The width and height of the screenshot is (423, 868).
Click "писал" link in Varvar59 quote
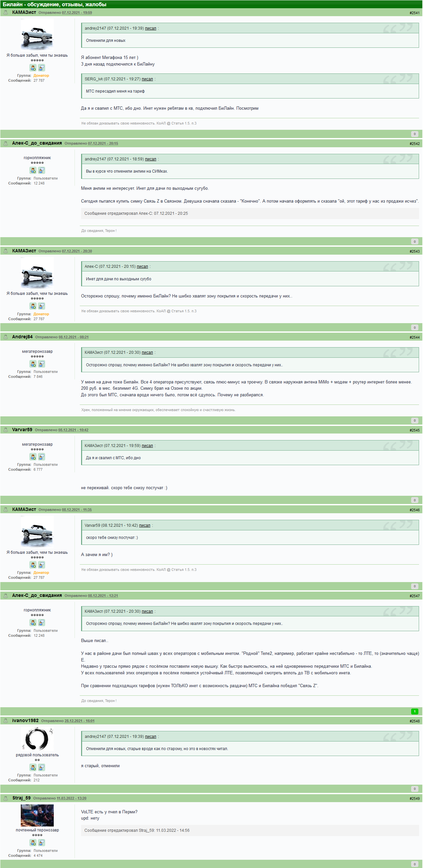[x=145, y=525]
